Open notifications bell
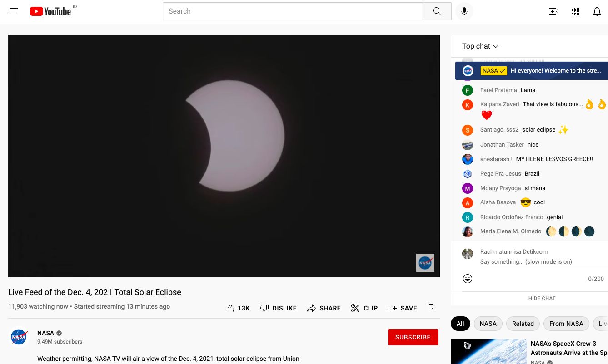608x364 pixels. 597,11
